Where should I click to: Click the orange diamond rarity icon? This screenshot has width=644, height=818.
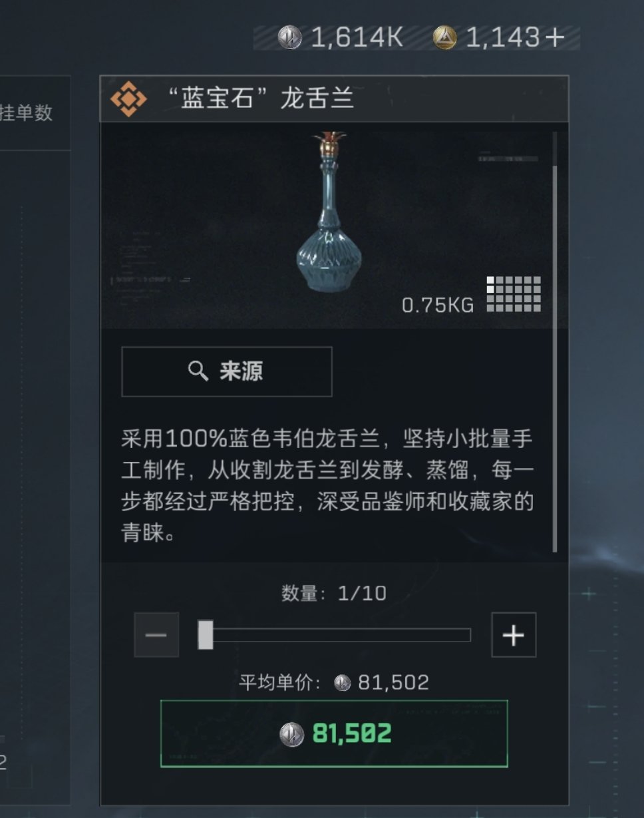[x=128, y=100]
